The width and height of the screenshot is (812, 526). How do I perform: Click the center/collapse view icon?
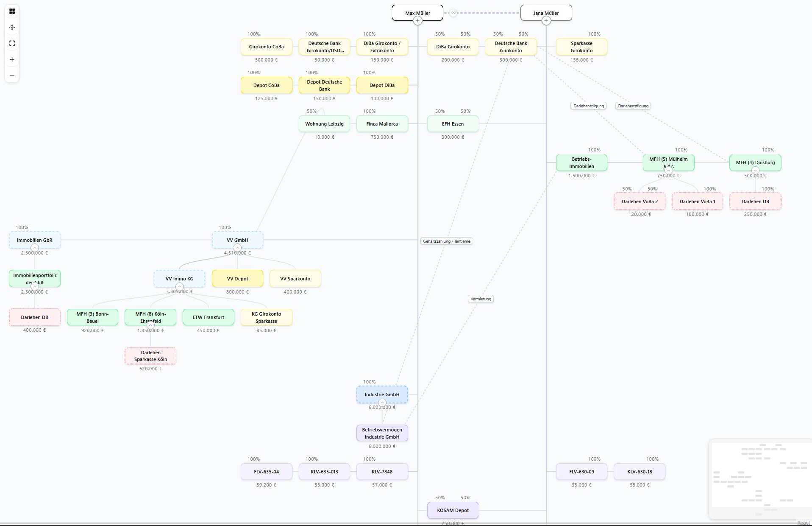(12, 28)
